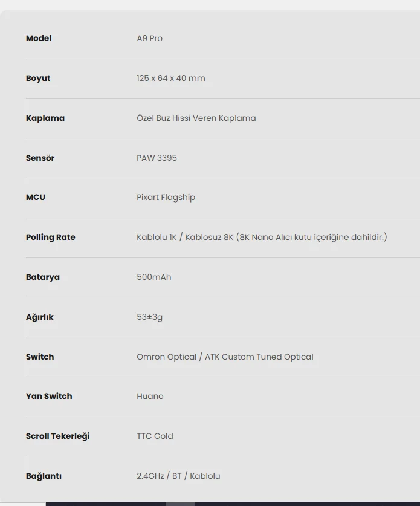420x506 pixels.
Task: Click the Ağırlık label
Action: 40,317
